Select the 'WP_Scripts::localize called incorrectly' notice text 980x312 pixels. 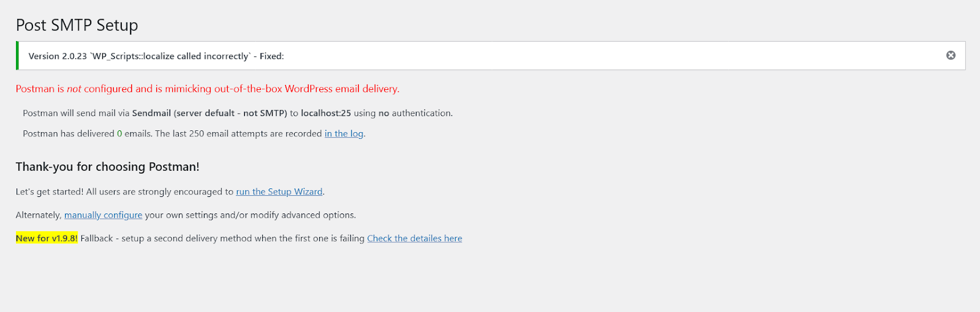pos(170,56)
